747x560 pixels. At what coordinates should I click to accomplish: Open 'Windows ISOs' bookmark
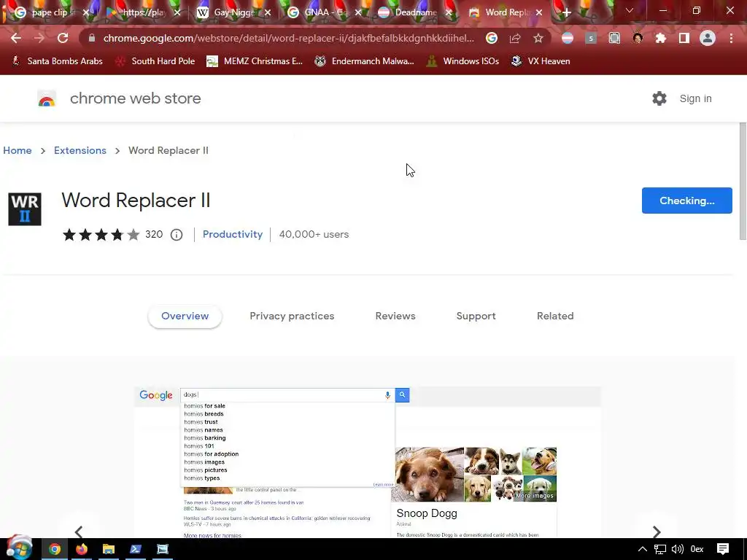click(462, 61)
